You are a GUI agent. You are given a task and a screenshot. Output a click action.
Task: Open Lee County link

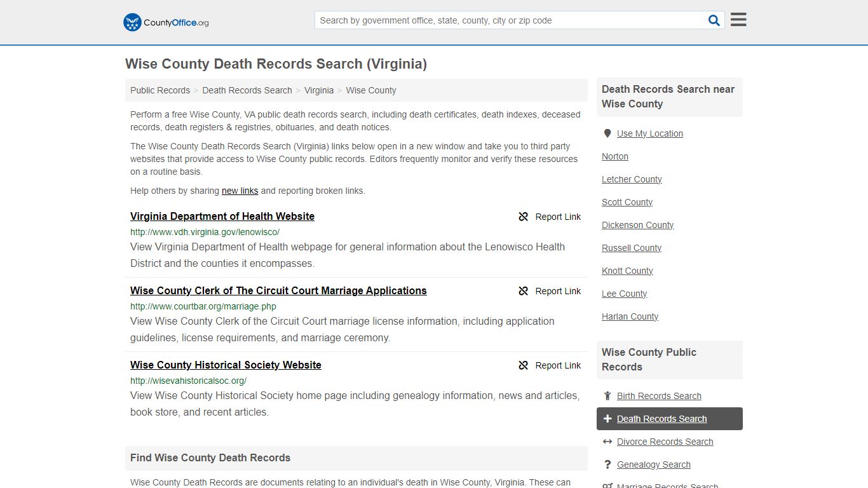pyautogui.click(x=625, y=294)
